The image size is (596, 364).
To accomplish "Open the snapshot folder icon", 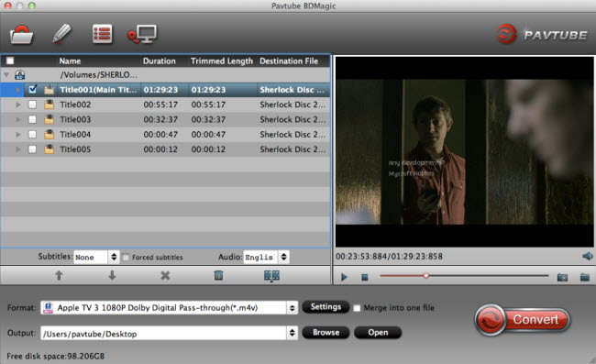I will tap(585, 277).
